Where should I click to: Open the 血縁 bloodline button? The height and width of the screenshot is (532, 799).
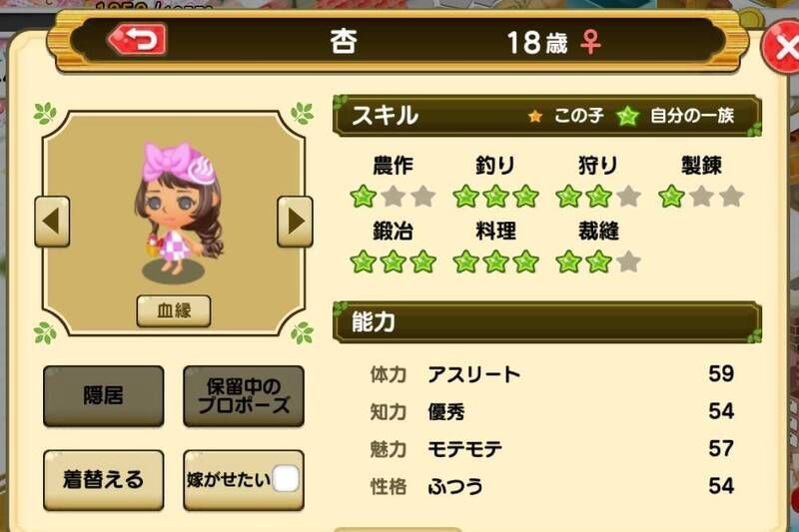pyautogui.click(x=173, y=310)
